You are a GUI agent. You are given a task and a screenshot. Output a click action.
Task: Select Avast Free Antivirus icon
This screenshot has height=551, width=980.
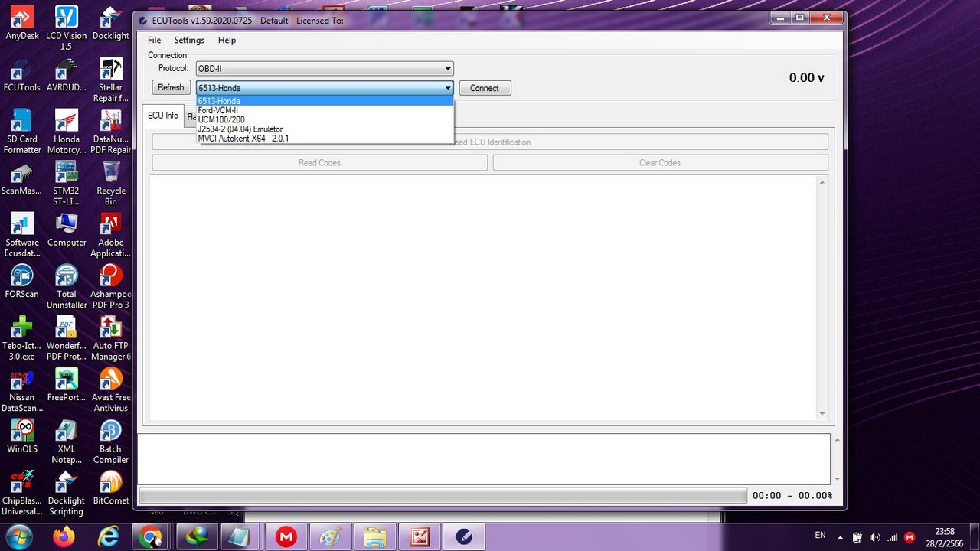point(111,390)
